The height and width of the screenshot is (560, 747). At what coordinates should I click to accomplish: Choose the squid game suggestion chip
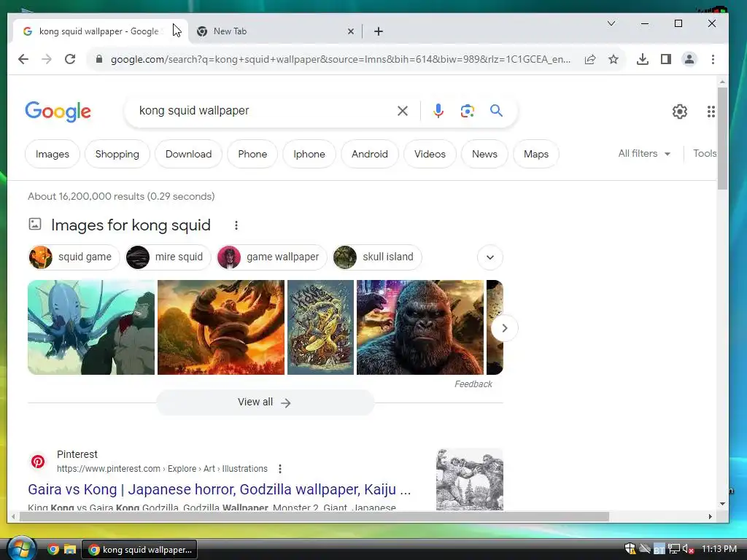pos(74,257)
